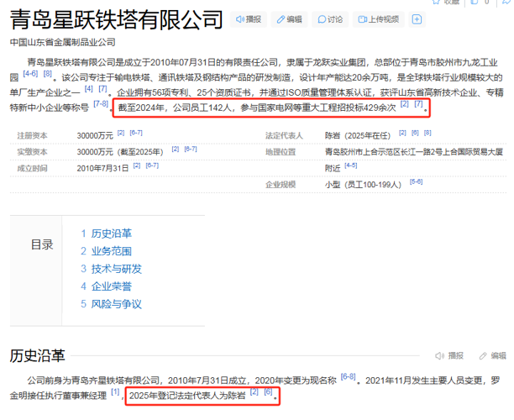The width and height of the screenshot is (514, 420).
Task: Click the 上传视频 upload video button
Action: click(x=379, y=19)
